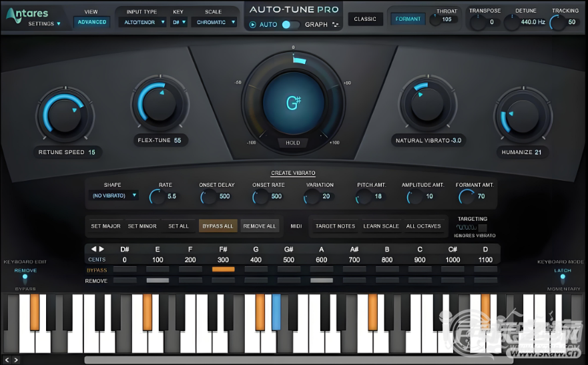Toggle the Formant button
Screen dimensions: 588x365
408,19
